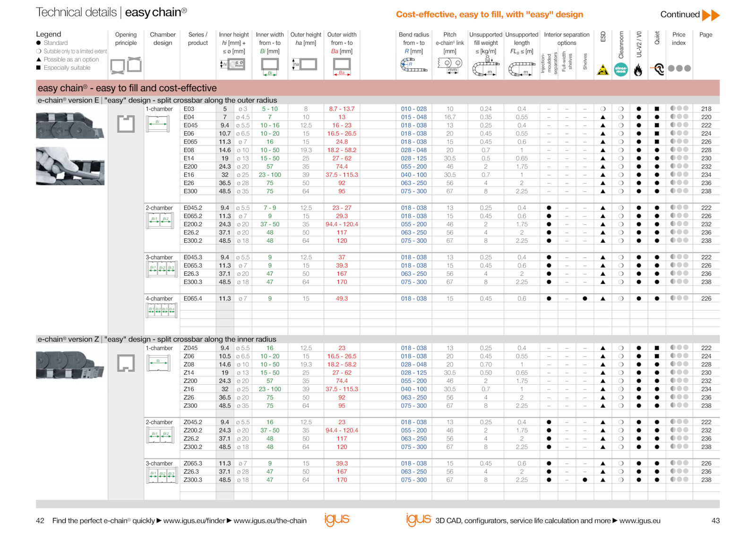Screen dimensions: 756x534
Task: Click the Standard filled-circle legend symbol
Action: (x=39, y=43)
